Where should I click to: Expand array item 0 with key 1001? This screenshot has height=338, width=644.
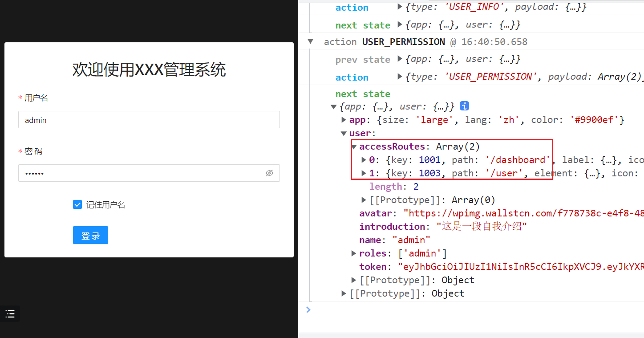pos(364,160)
